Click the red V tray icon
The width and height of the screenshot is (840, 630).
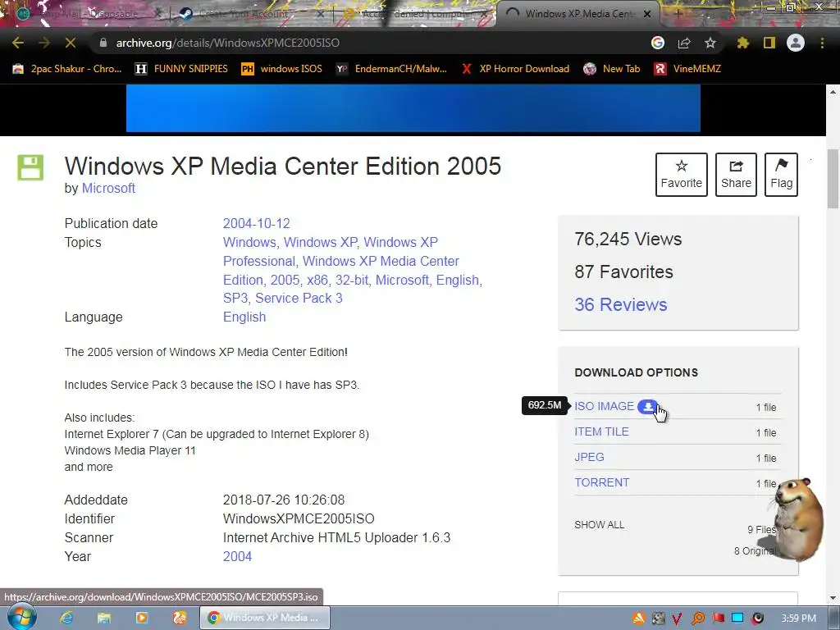(677, 619)
